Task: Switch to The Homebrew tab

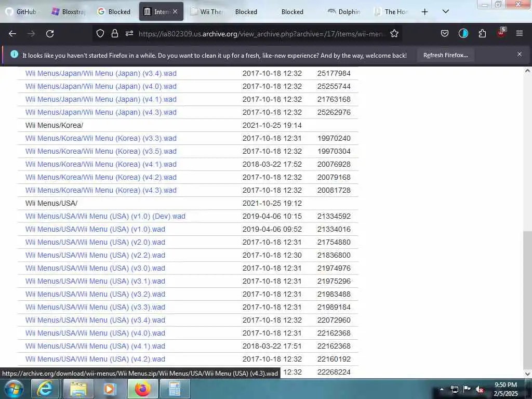Action: (x=391, y=11)
